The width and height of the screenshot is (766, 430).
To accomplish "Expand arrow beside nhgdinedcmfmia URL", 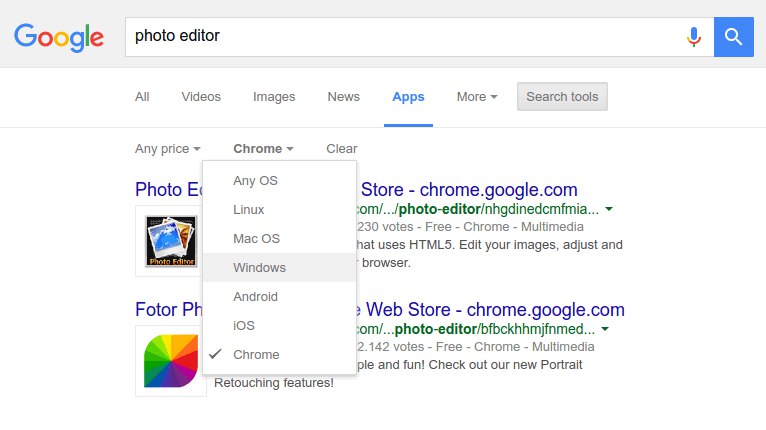I will tap(609, 209).
